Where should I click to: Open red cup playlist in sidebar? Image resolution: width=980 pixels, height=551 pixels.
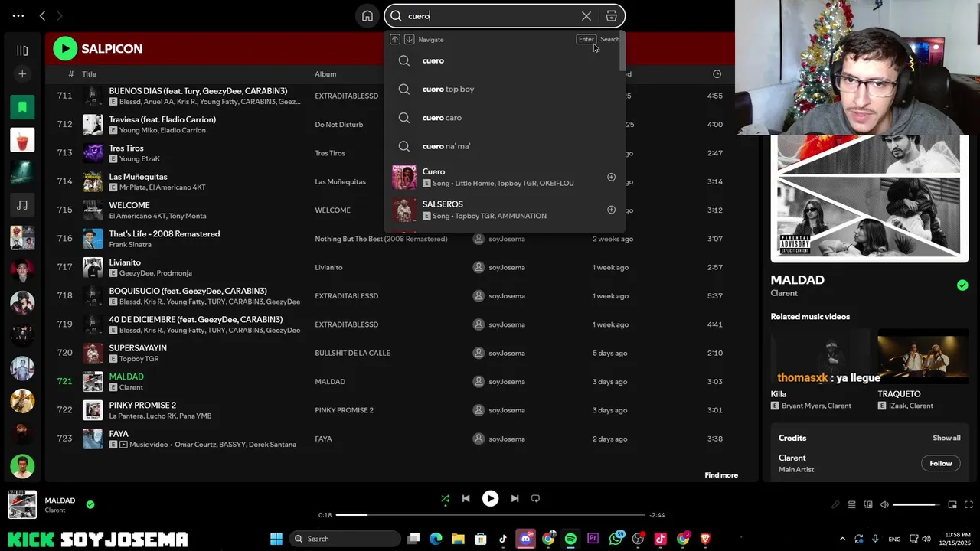point(22,140)
